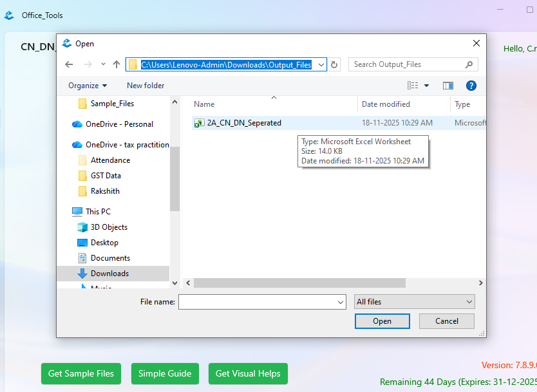Image resolution: width=537 pixels, height=392 pixels.
Task: Click the Up one folder arrow
Action: pyautogui.click(x=116, y=64)
